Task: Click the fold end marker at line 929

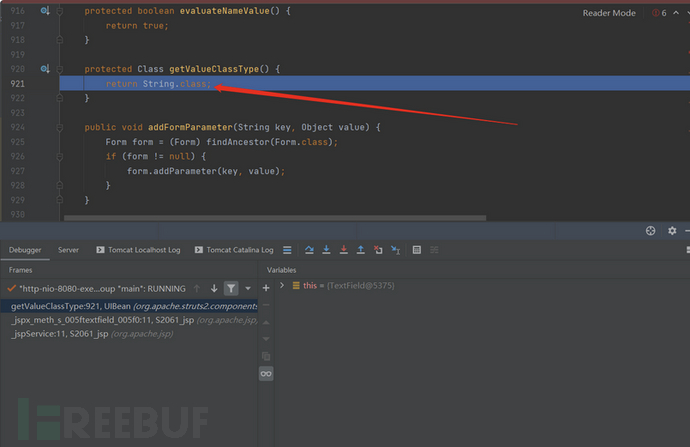Action: click(x=59, y=200)
